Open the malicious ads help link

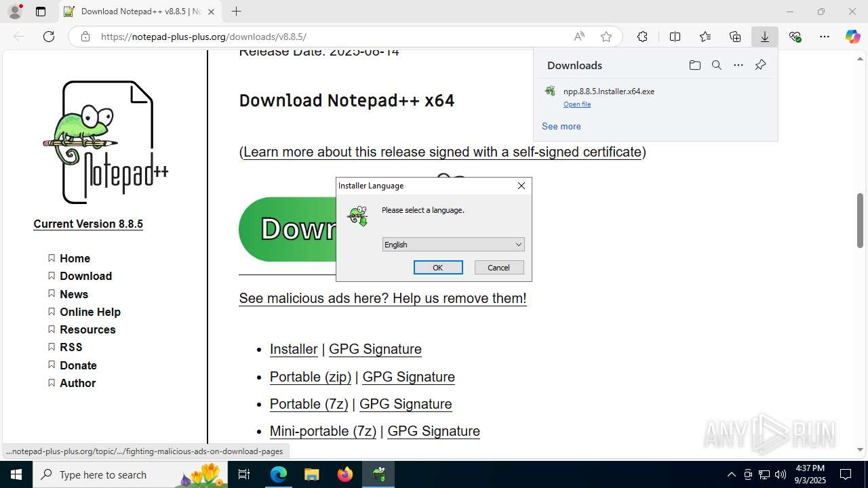pyautogui.click(x=382, y=298)
